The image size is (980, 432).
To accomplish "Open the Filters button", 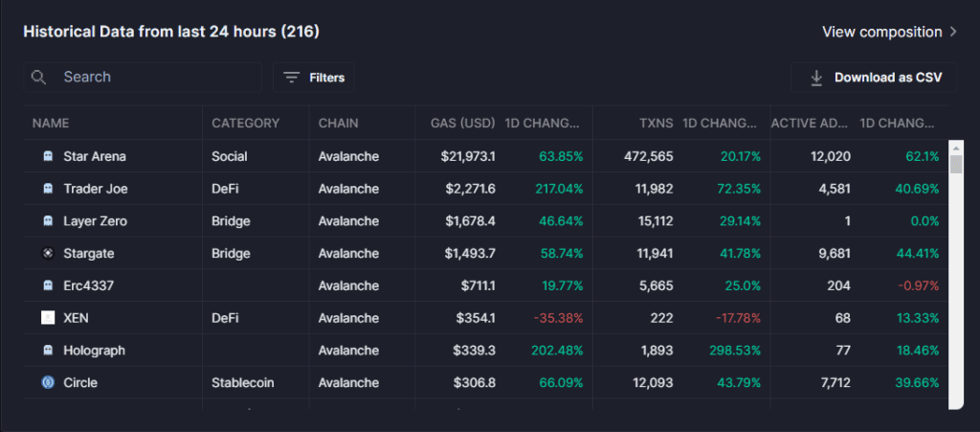I will click(313, 78).
